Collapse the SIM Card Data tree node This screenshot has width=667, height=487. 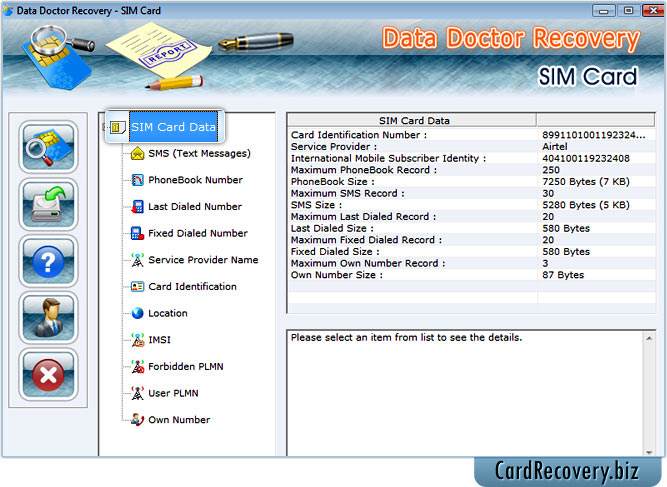click(x=103, y=127)
